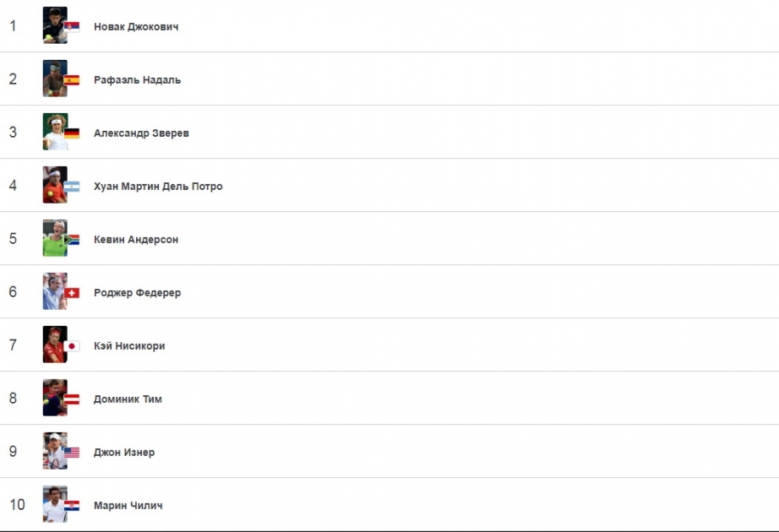Image resolution: width=779 pixels, height=532 pixels.
Task: Click Novak Djokovic's player photo
Action: click(x=55, y=25)
